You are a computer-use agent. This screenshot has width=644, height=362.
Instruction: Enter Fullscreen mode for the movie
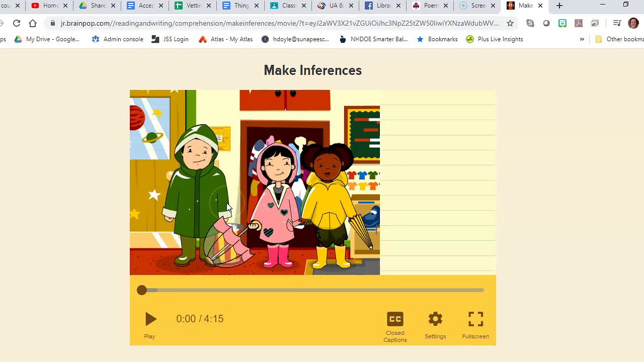click(x=475, y=319)
